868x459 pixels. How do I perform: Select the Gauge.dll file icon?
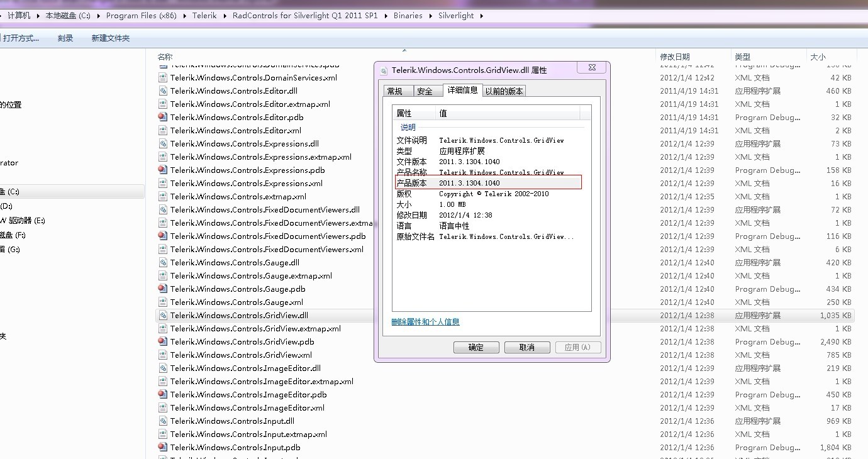click(x=163, y=263)
